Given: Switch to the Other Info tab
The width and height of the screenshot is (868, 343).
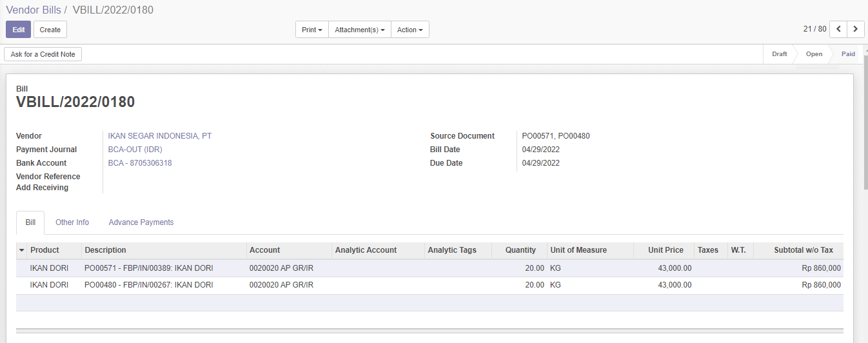Looking at the screenshot, I should 72,222.
